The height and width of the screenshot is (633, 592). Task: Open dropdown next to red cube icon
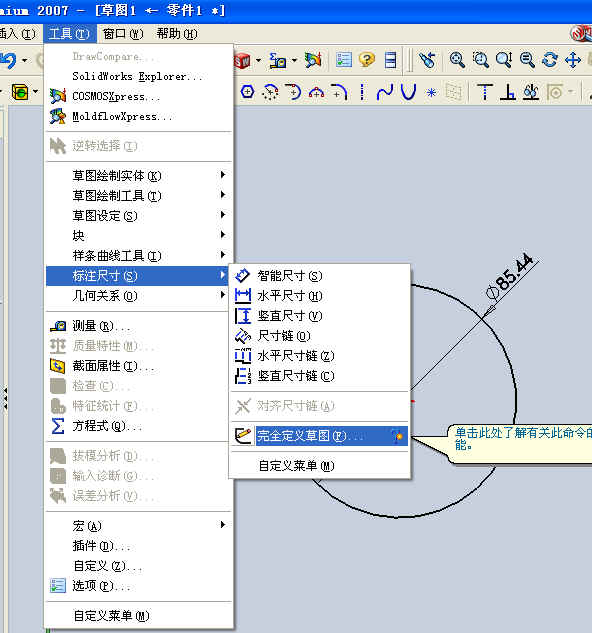click(x=258, y=61)
